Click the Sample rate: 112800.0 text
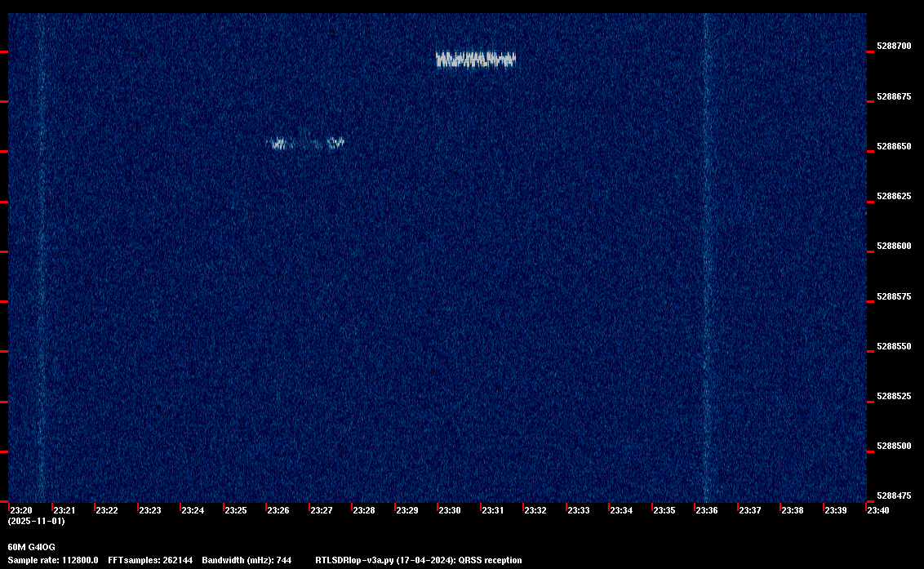This screenshot has height=569, width=924. point(53,560)
